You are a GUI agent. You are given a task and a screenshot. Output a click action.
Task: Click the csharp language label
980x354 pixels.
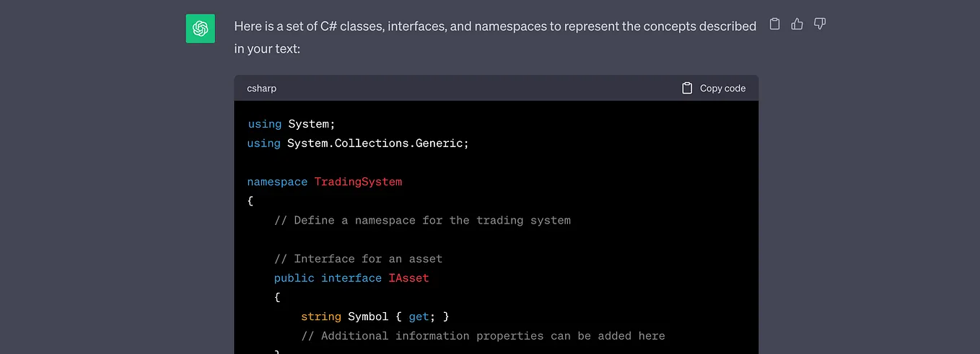click(x=261, y=88)
